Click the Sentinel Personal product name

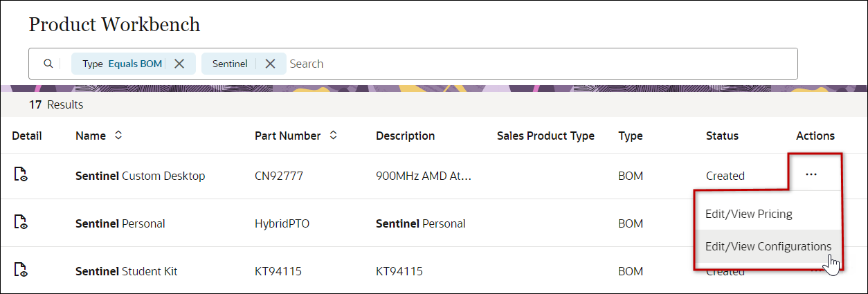click(x=120, y=223)
